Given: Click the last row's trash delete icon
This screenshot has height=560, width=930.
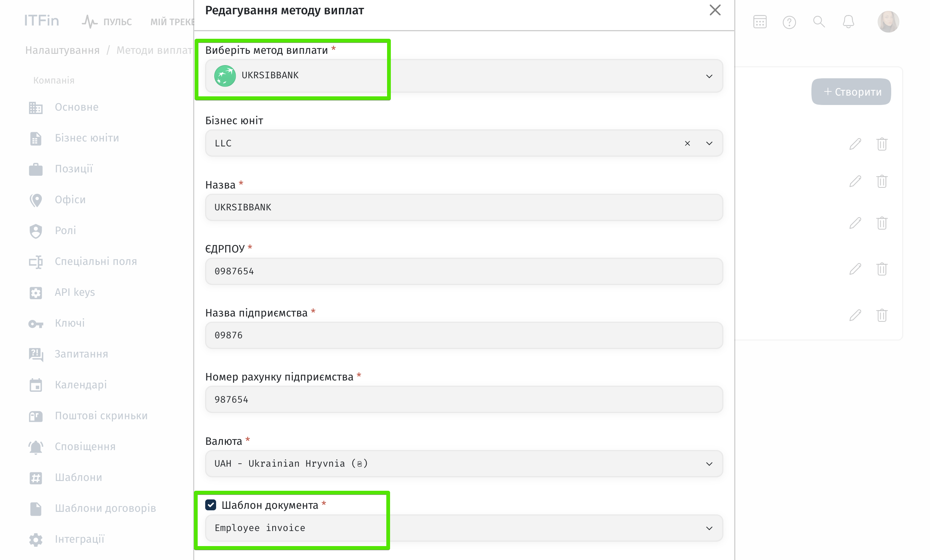Looking at the screenshot, I should [881, 315].
